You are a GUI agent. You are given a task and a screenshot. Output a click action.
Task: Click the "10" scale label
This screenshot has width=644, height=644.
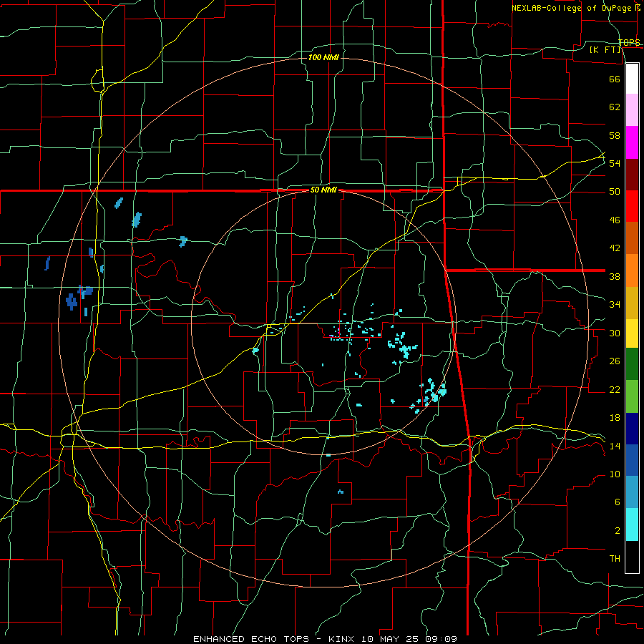click(x=615, y=474)
